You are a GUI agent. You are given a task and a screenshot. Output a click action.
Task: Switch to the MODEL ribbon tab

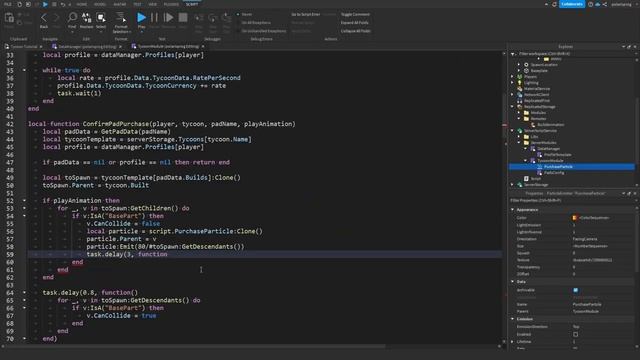point(100,4)
